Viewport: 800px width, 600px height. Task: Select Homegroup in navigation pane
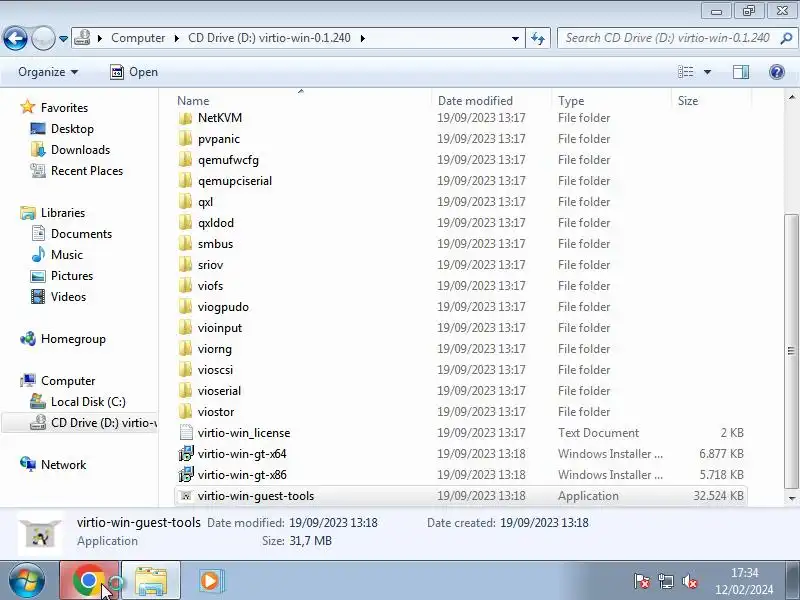tap(73, 339)
